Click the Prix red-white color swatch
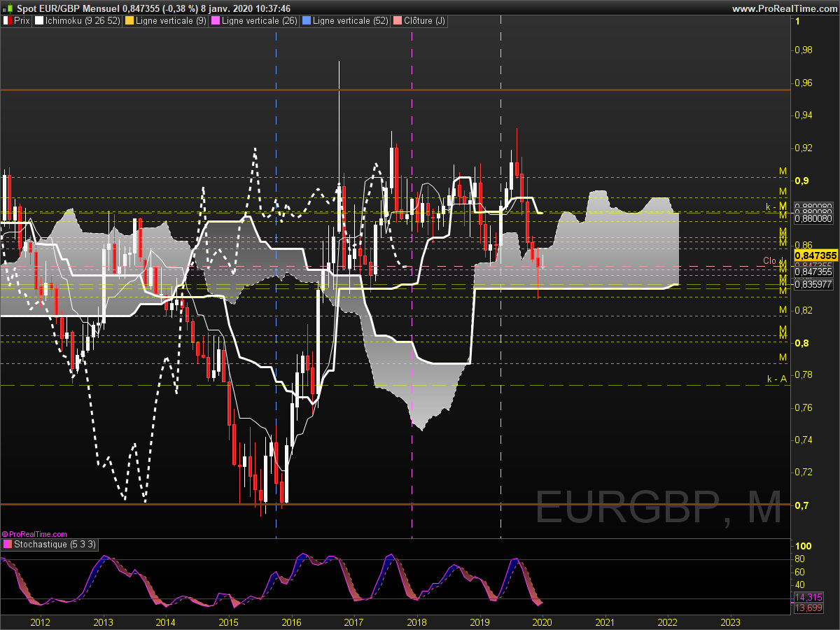This screenshot has height=630, width=840. pyautogui.click(x=7, y=21)
